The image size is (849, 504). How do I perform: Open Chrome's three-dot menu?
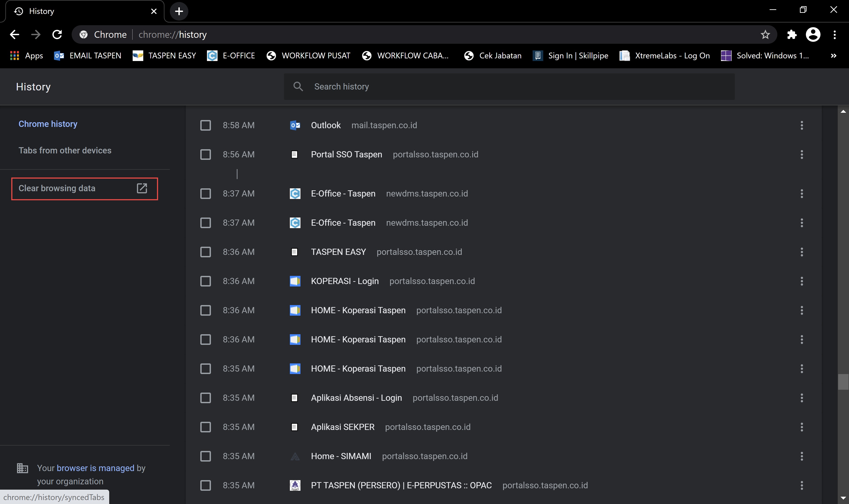pyautogui.click(x=834, y=35)
